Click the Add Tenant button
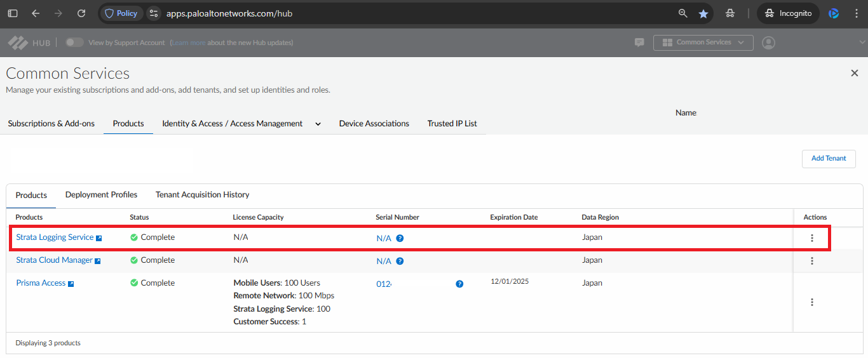The width and height of the screenshot is (868, 358). pyautogui.click(x=829, y=159)
